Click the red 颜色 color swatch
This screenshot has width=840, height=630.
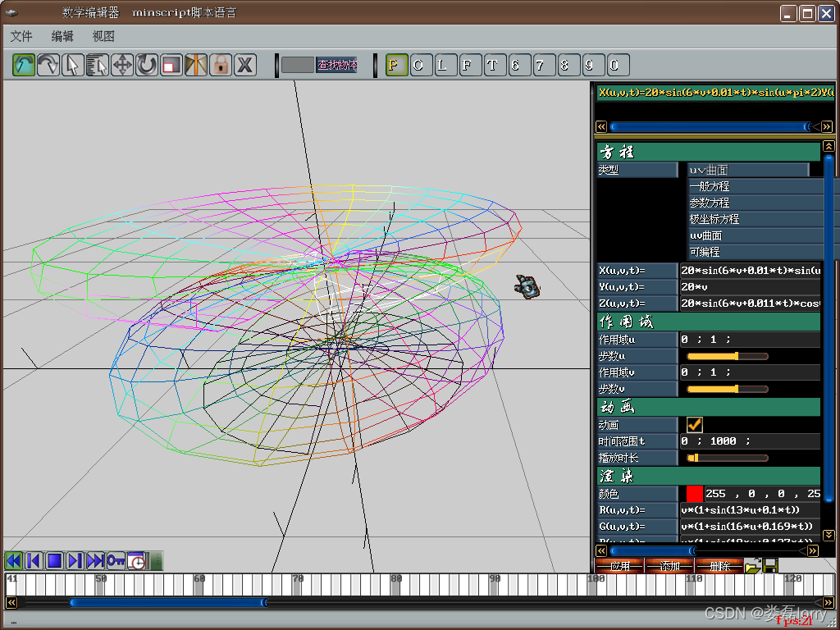(x=694, y=493)
